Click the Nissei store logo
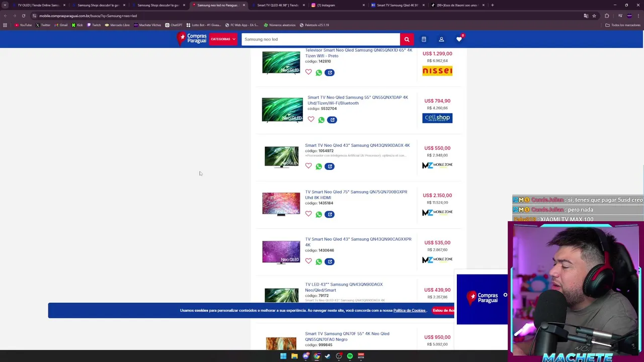The width and height of the screenshot is (644, 362). pos(437,71)
